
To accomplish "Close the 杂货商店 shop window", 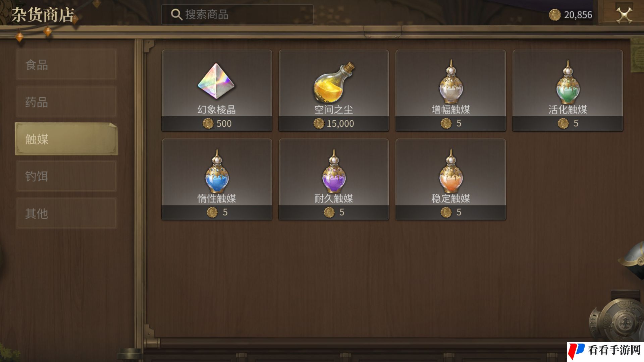I will point(624,15).
